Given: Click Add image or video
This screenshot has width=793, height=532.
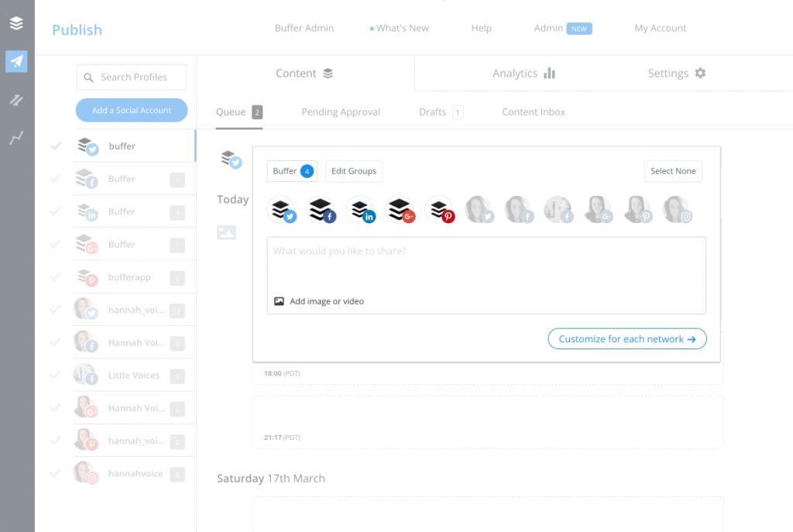Looking at the screenshot, I should [319, 301].
